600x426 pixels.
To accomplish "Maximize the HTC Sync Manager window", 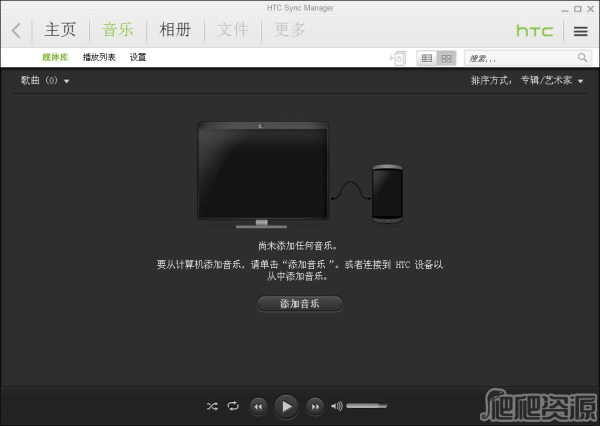I will pyautogui.click(x=578, y=9).
